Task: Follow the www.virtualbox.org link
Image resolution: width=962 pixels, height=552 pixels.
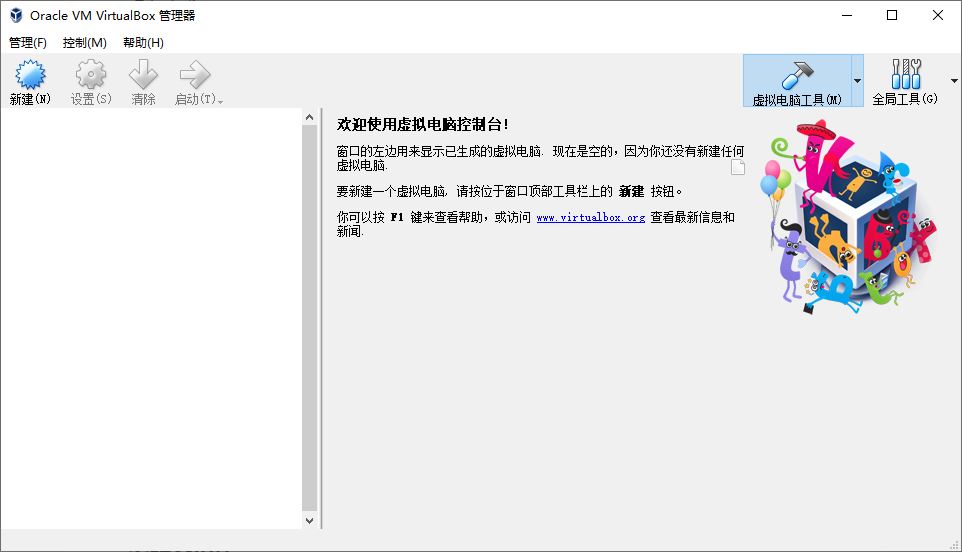Action: (591, 217)
